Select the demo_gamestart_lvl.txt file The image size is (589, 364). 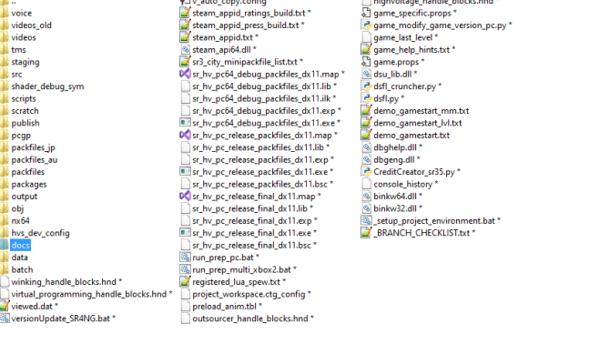pos(417,122)
